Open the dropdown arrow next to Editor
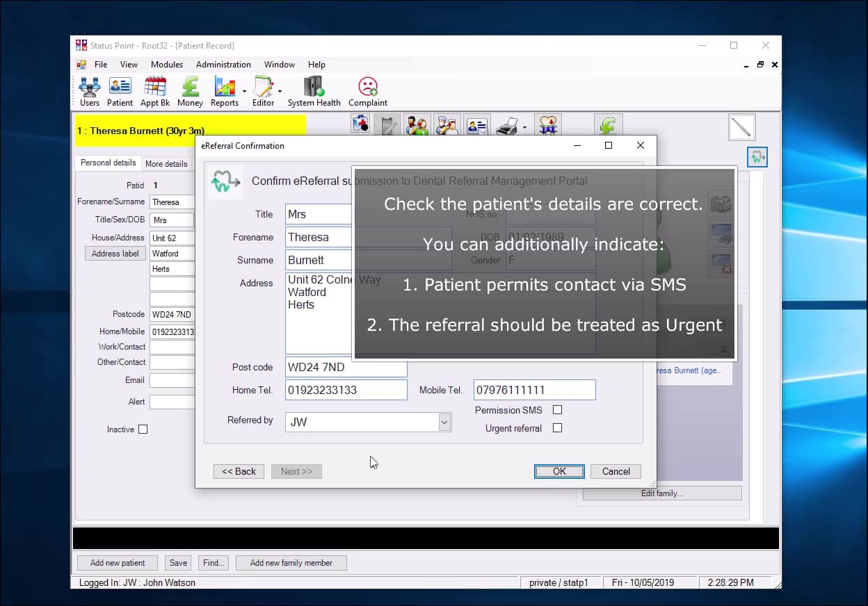The image size is (868, 606). 280,91
